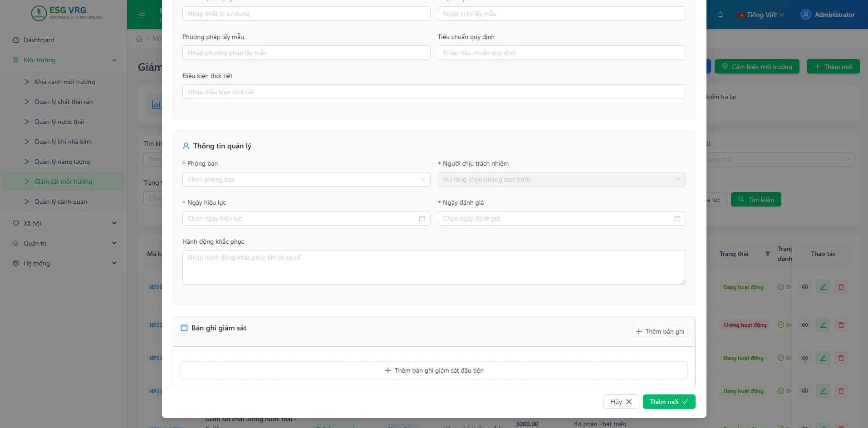This screenshot has width=868, height=428.
Task: Open Quản lý nước thải menu item
Action: [x=64, y=122]
